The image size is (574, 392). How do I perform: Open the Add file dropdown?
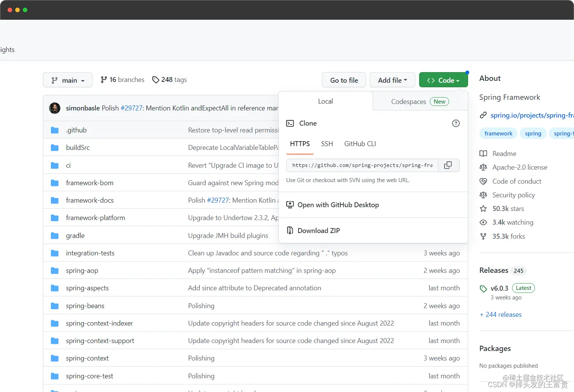pyautogui.click(x=393, y=80)
